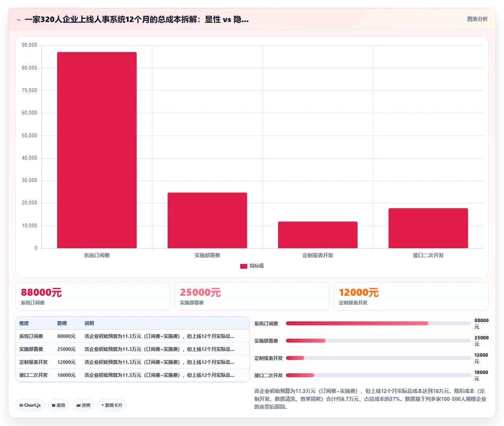504x426 pixels.
Task: Click the 系统订阅费 row description cell
Action: (159, 336)
